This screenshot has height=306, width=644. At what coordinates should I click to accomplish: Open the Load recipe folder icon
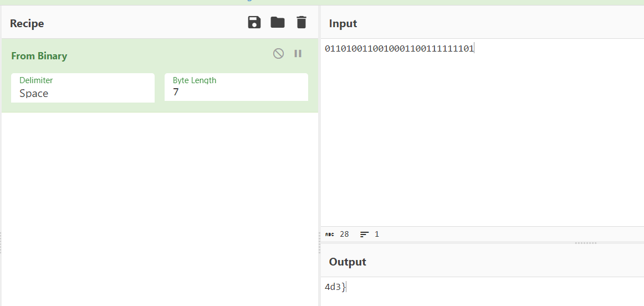[x=277, y=23]
